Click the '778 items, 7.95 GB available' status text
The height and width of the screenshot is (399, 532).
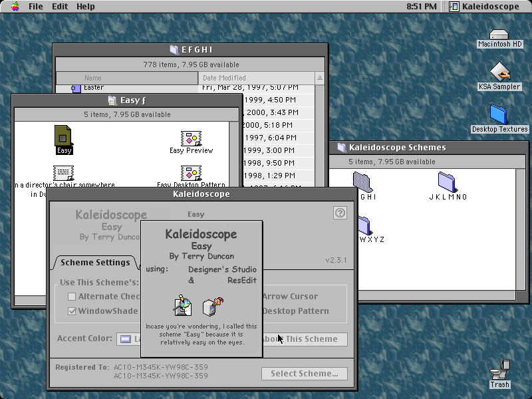pyautogui.click(x=191, y=65)
